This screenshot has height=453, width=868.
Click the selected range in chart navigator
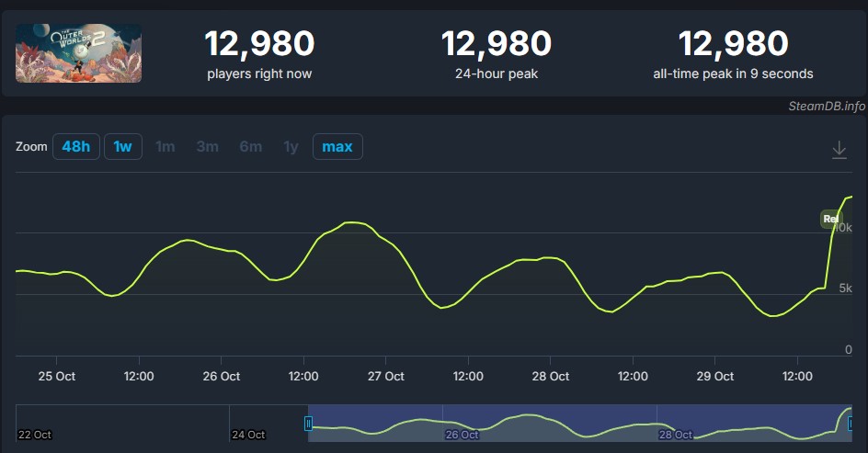[579, 423]
